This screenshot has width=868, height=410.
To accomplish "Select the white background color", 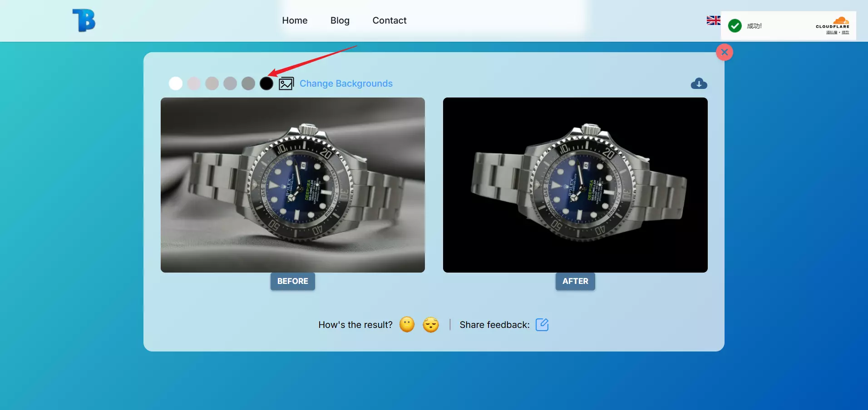I will 176,83.
